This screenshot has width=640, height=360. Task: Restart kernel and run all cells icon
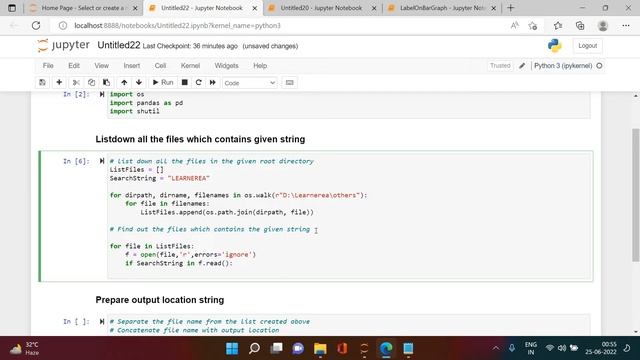pos(213,82)
